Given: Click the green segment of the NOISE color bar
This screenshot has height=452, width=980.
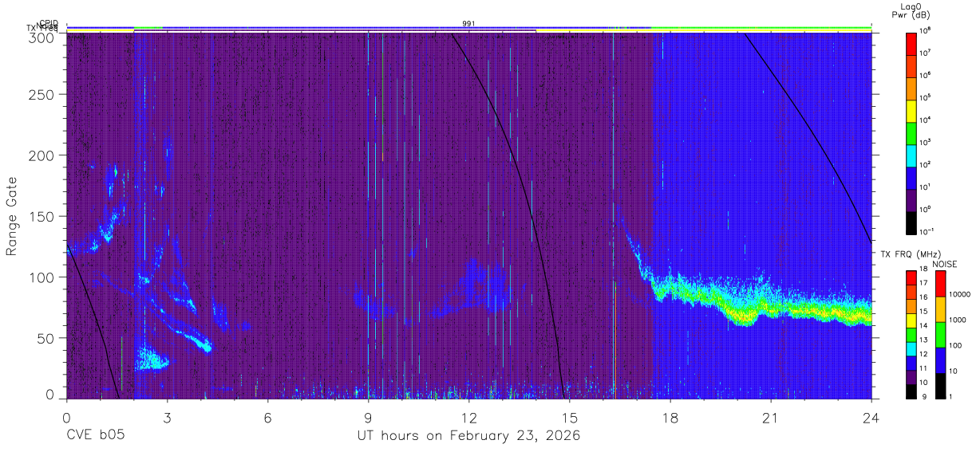Looking at the screenshot, I should point(940,334).
